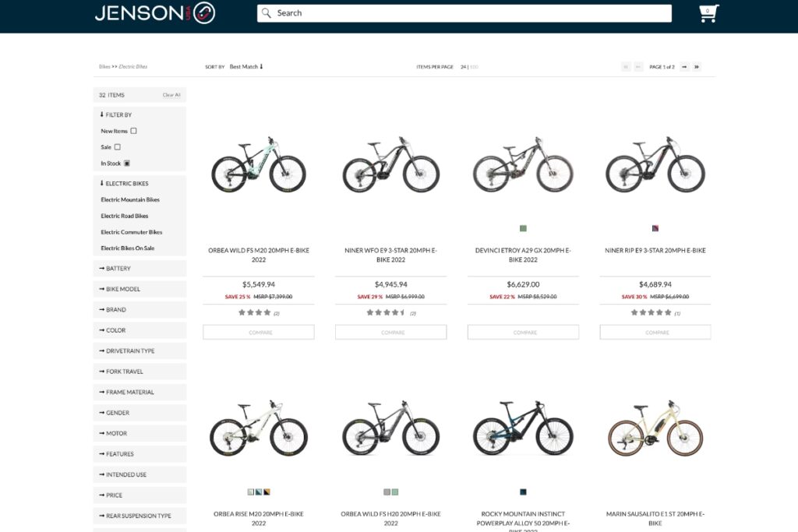Expand the Features filter

[x=139, y=453]
